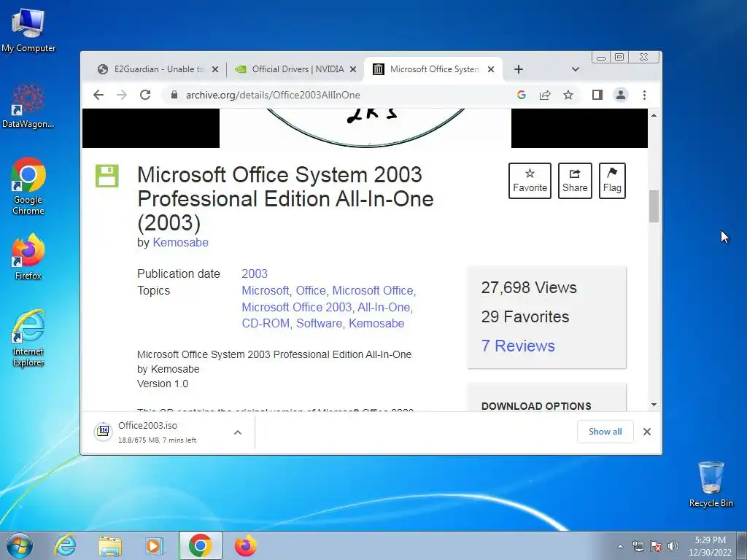747x560 pixels.
Task: Click the scrollbar up arrow
Action: point(654,115)
